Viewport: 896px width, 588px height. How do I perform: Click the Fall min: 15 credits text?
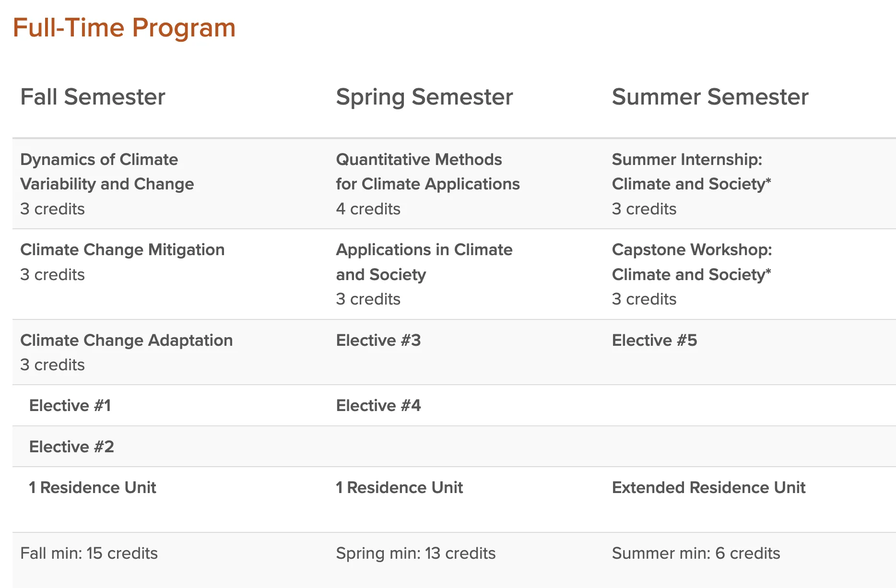click(89, 553)
